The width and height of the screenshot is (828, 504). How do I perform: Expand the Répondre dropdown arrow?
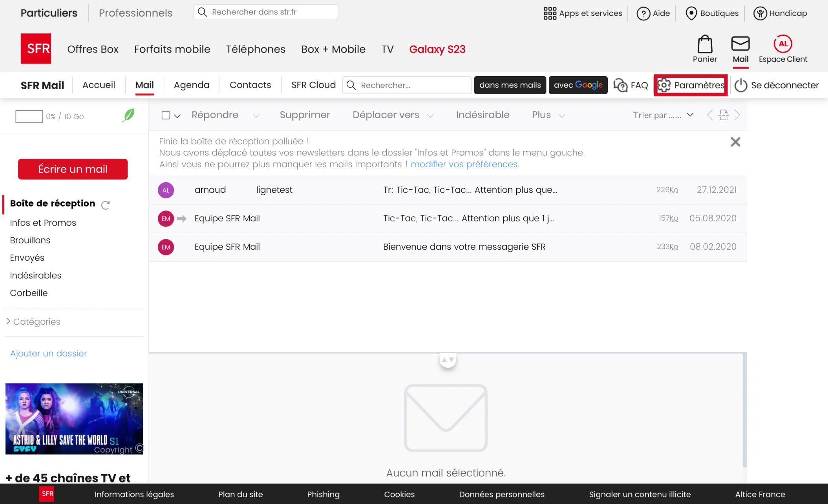256,116
